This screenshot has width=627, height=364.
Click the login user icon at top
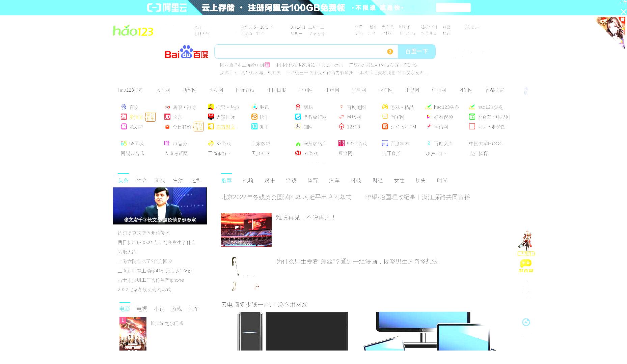(x=467, y=27)
